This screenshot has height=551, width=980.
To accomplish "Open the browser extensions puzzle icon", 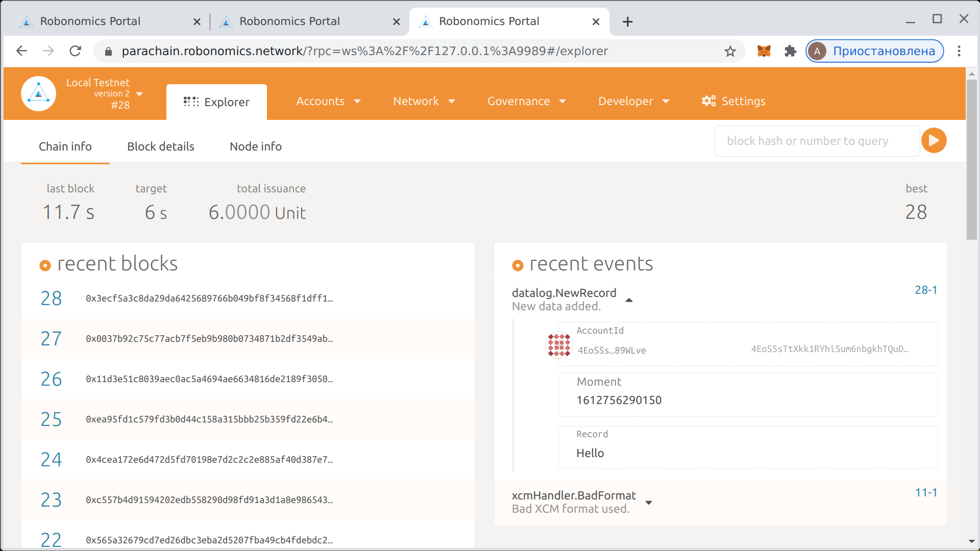I will (x=790, y=51).
